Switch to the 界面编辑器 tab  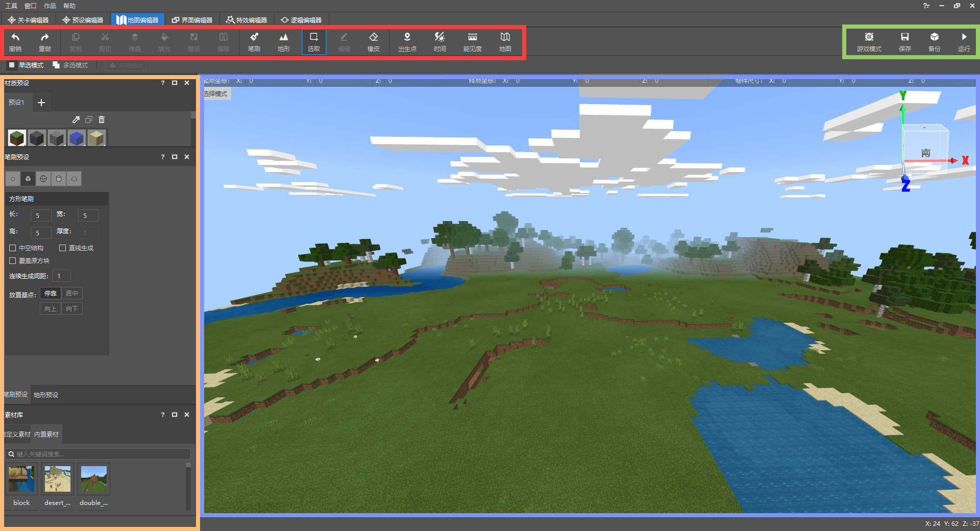click(x=192, y=20)
